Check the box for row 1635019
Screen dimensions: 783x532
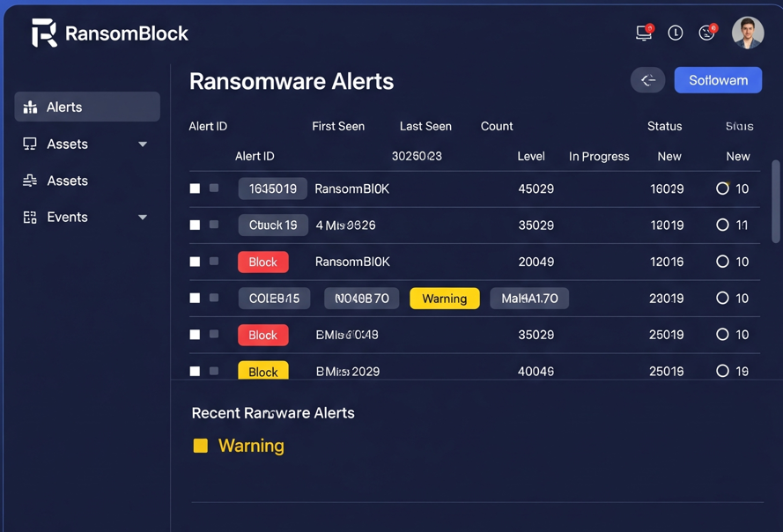195,188
